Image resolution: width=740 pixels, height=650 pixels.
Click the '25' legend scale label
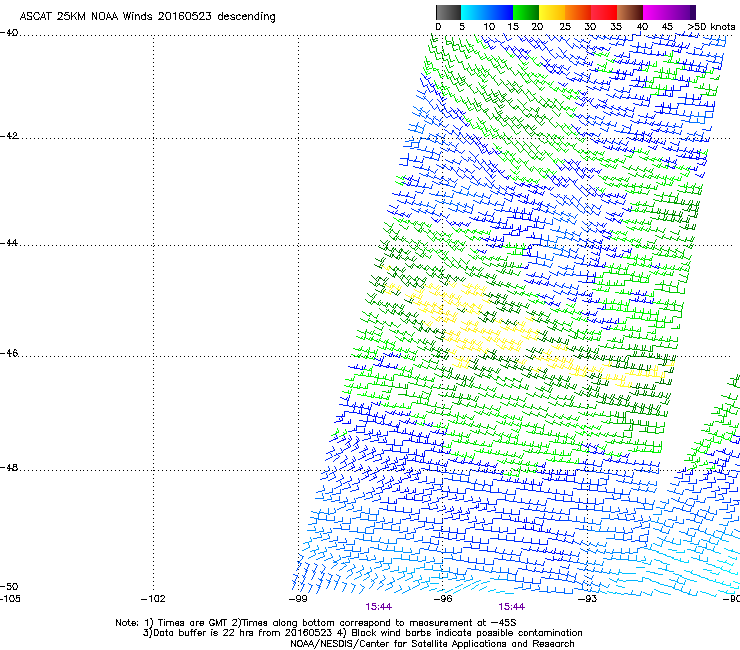coord(565,27)
